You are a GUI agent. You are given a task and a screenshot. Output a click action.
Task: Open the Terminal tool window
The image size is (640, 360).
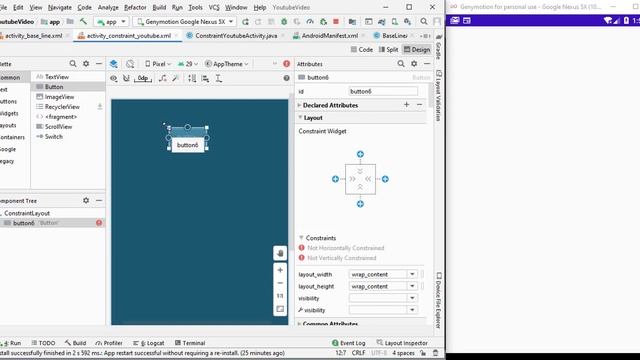pyautogui.click(x=190, y=343)
